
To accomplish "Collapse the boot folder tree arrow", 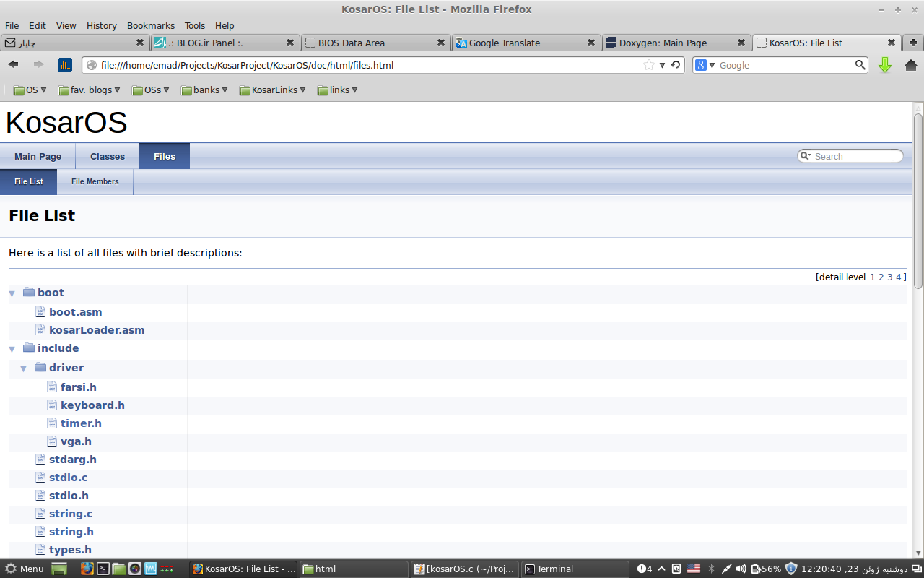I will [12, 293].
